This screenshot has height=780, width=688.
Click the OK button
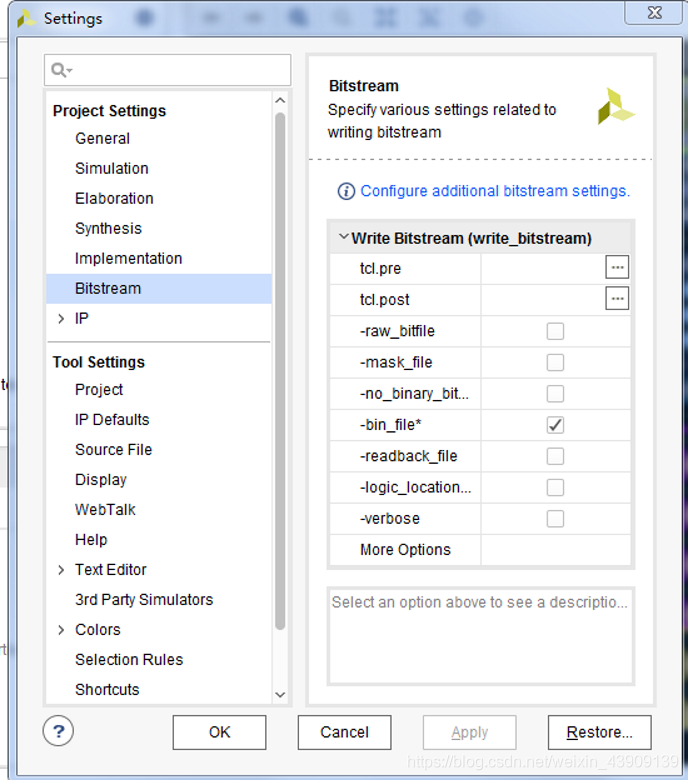click(219, 732)
